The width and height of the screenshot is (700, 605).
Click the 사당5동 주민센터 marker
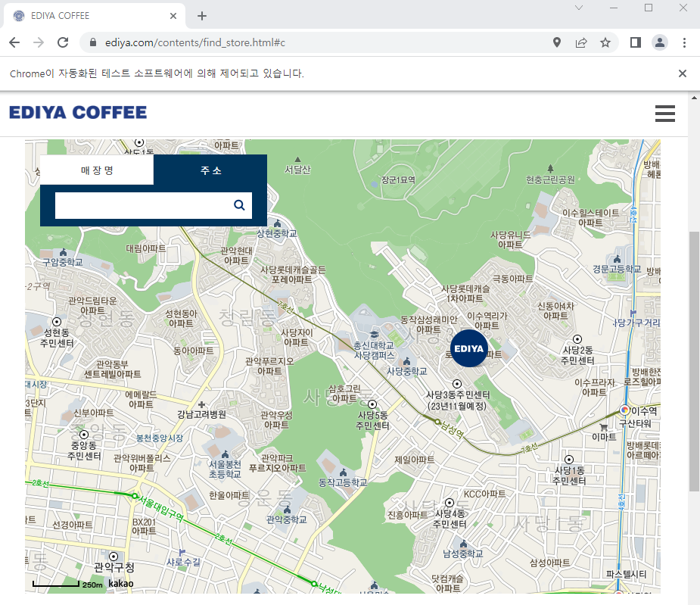click(372, 404)
